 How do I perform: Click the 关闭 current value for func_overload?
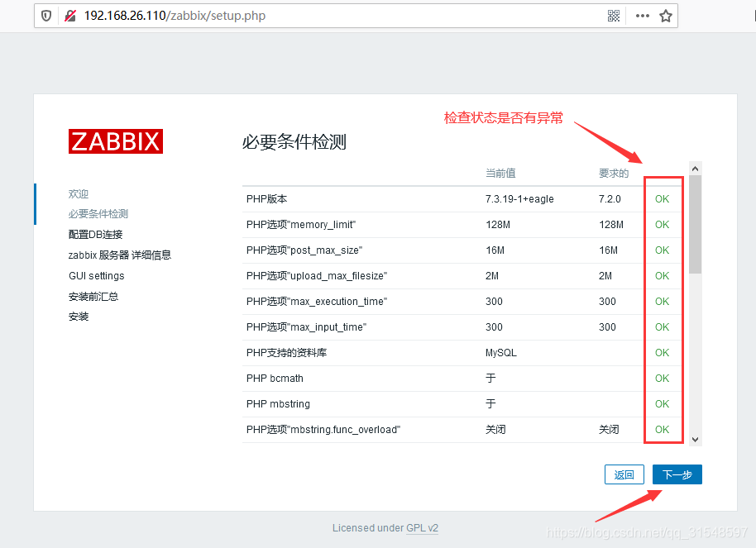click(x=495, y=430)
